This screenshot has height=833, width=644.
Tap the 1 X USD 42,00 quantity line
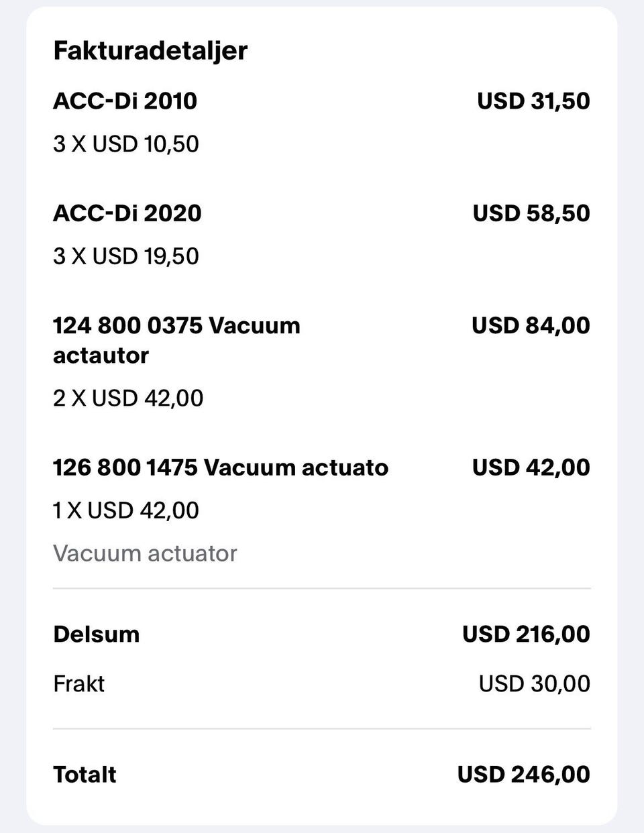point(126,510)
